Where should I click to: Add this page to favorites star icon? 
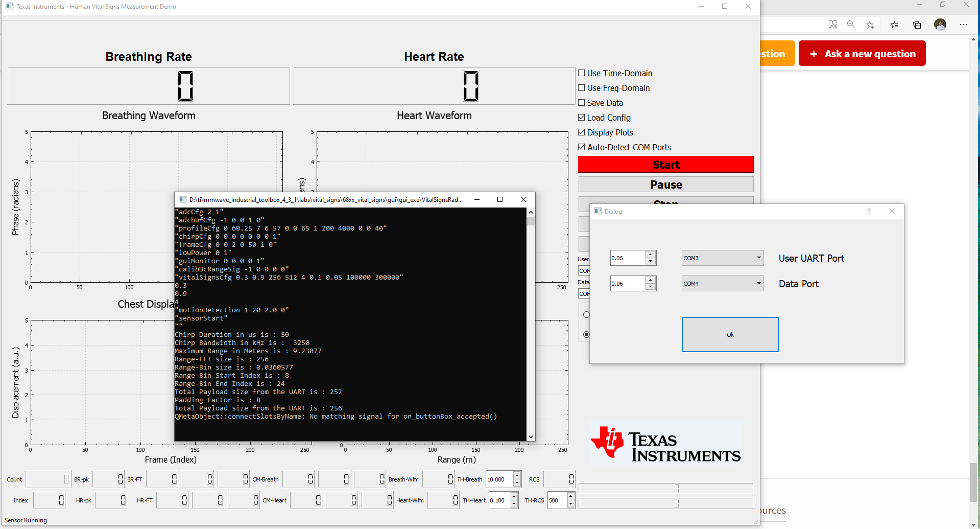[x=870, y=25]
